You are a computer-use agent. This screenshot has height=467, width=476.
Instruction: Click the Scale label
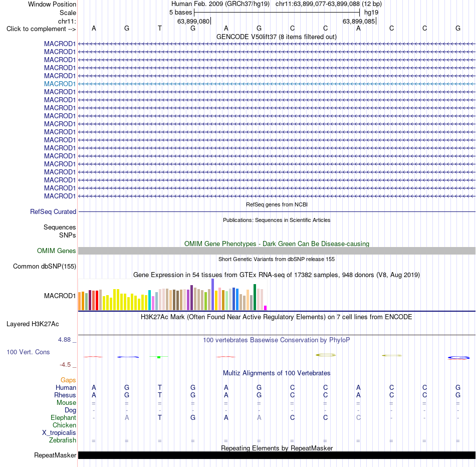coord(68,13)
